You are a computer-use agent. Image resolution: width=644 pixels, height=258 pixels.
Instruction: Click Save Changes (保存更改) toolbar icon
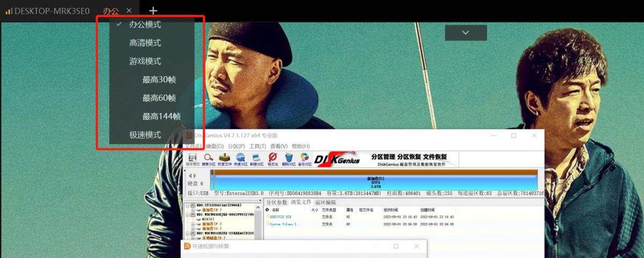coord(193,159)
